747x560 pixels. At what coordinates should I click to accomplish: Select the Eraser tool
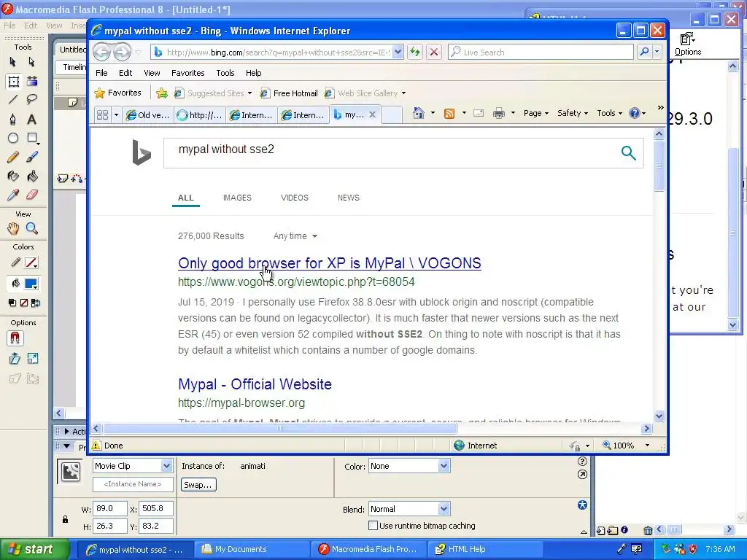[x=32, y=195]
